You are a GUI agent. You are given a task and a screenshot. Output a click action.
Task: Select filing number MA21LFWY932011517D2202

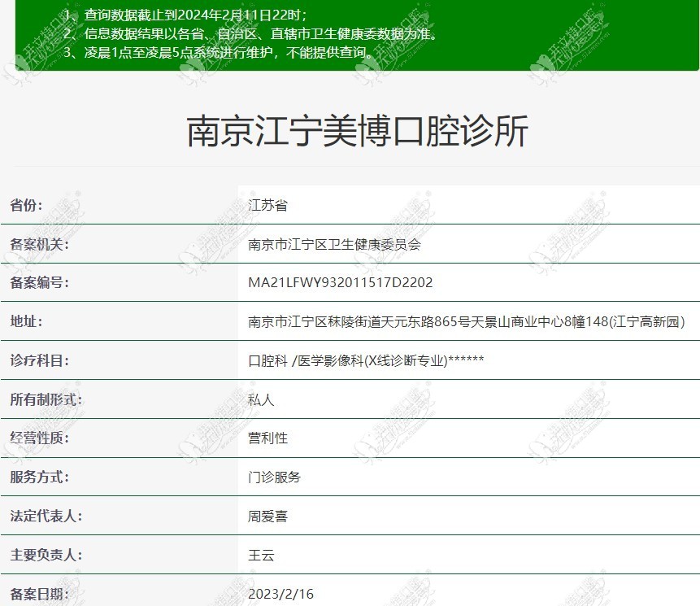(340, 283)
